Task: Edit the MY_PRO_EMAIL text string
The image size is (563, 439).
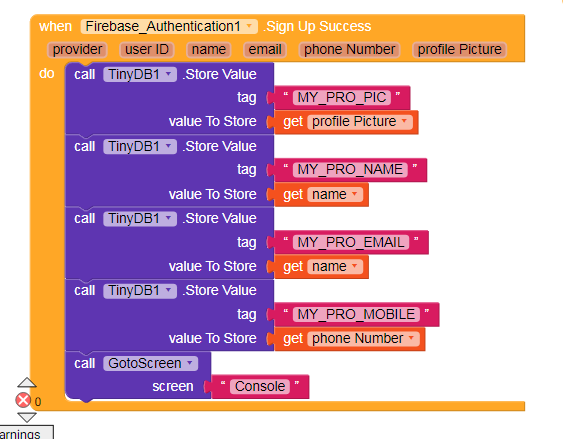Action: click(x=351, y=242)
